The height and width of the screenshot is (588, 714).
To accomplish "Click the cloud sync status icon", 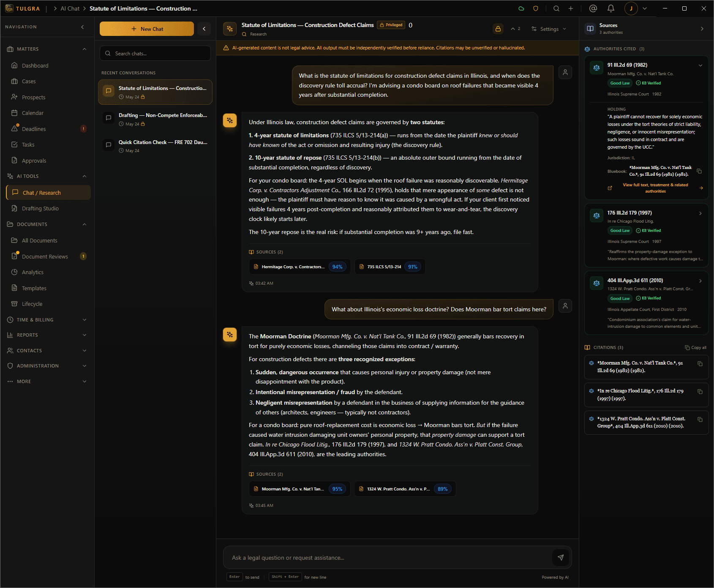I will (521, 8).
